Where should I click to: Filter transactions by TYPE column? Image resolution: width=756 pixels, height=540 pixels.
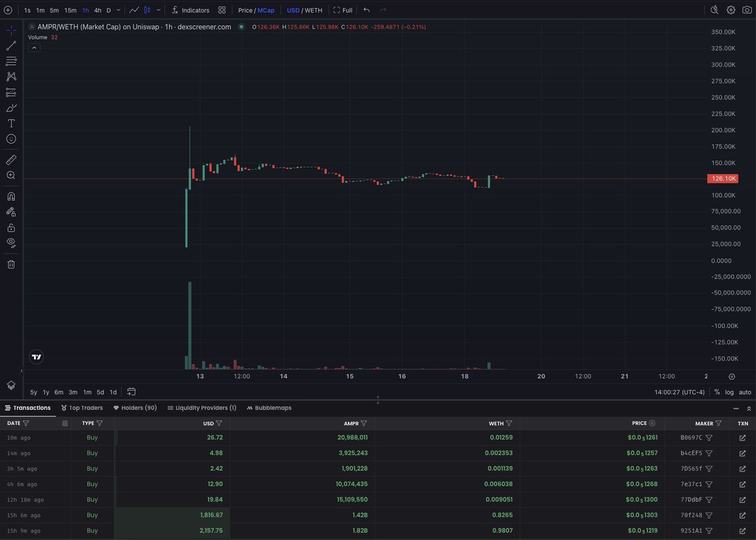pos(100,423)
